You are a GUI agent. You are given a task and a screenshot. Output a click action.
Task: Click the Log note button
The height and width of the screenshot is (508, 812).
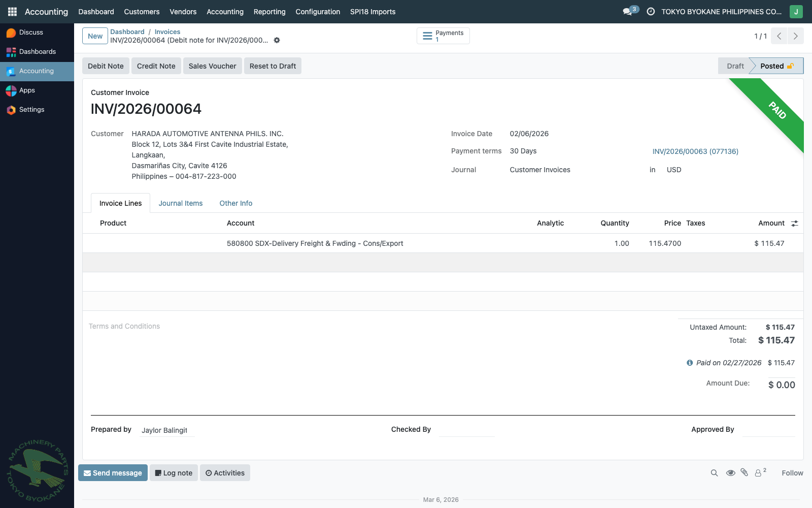click(174, 473)
